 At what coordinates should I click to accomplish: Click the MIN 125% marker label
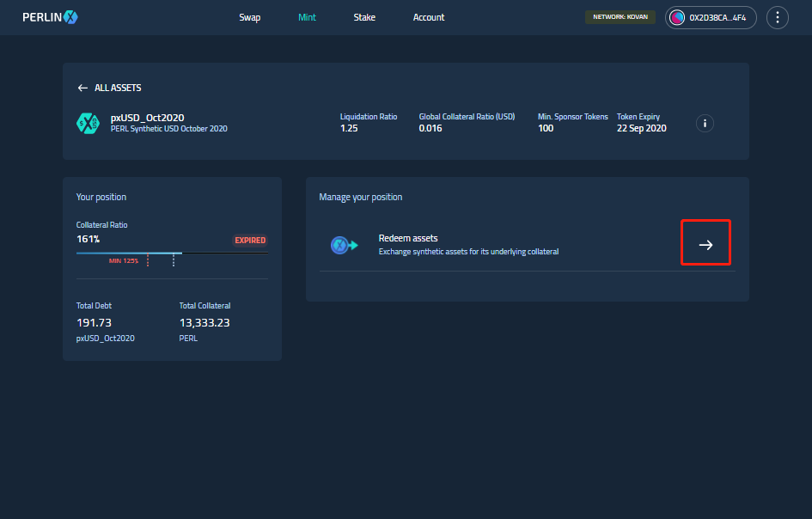point(124,261)
